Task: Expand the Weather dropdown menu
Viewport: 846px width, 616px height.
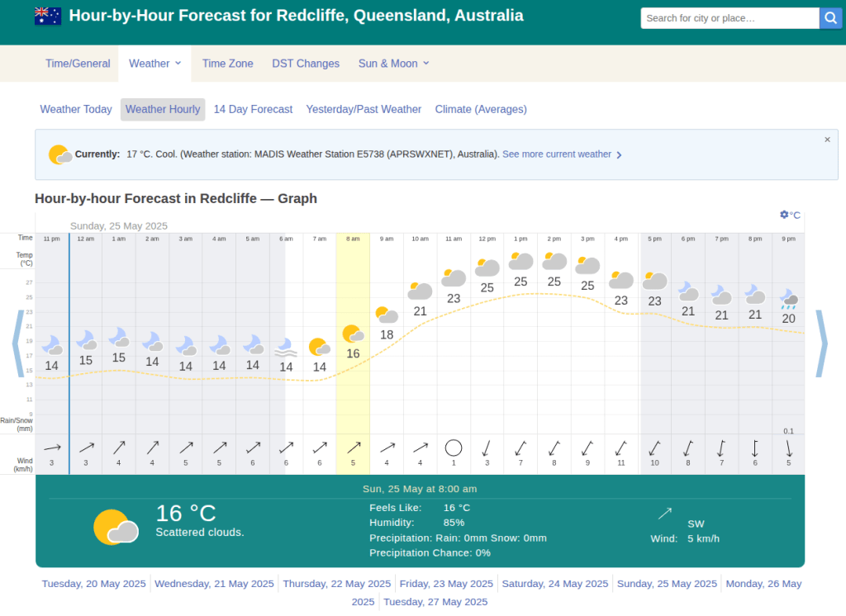Action: pyautogui.click(x=154, y=64)
